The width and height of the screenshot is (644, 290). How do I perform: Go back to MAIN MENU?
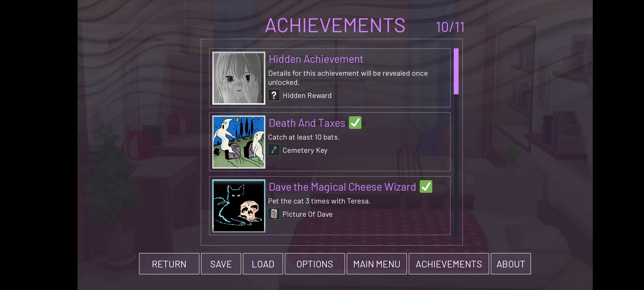pos(377,264)
